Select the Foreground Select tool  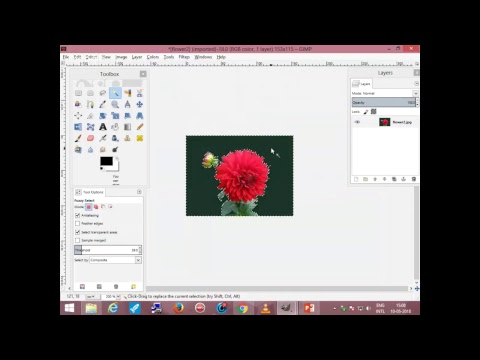pyautogui.click(x=78, y=104)
